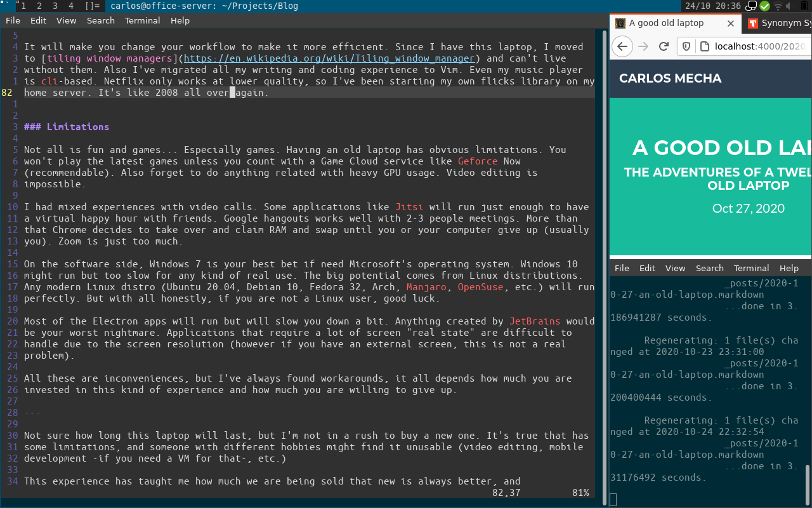Click the red-highlighted word JetBrains

(535, 321)
